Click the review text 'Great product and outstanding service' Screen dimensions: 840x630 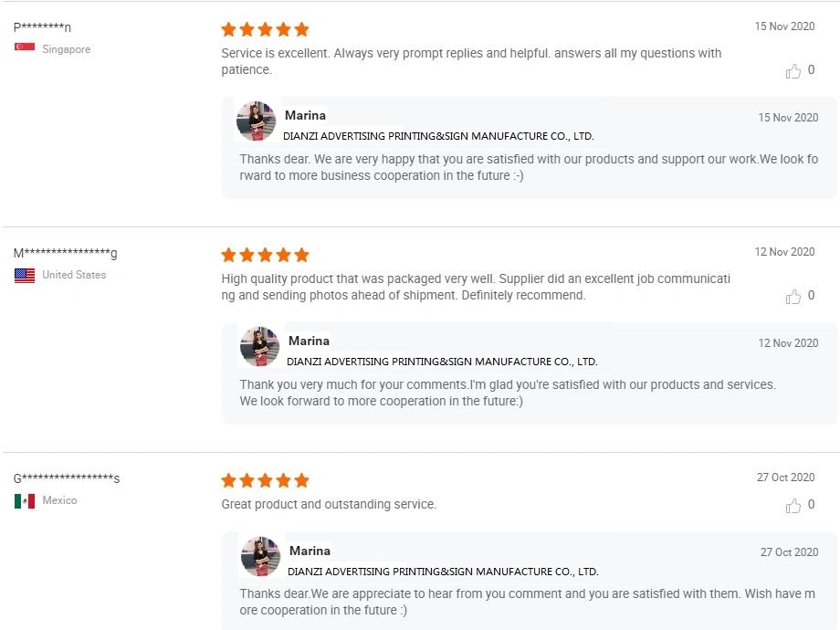[329, 504]
